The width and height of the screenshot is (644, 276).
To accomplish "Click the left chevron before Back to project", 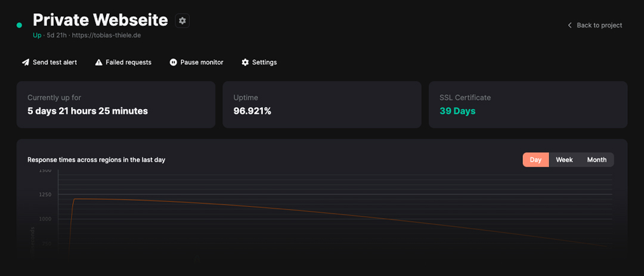I will tap(569, 25).
